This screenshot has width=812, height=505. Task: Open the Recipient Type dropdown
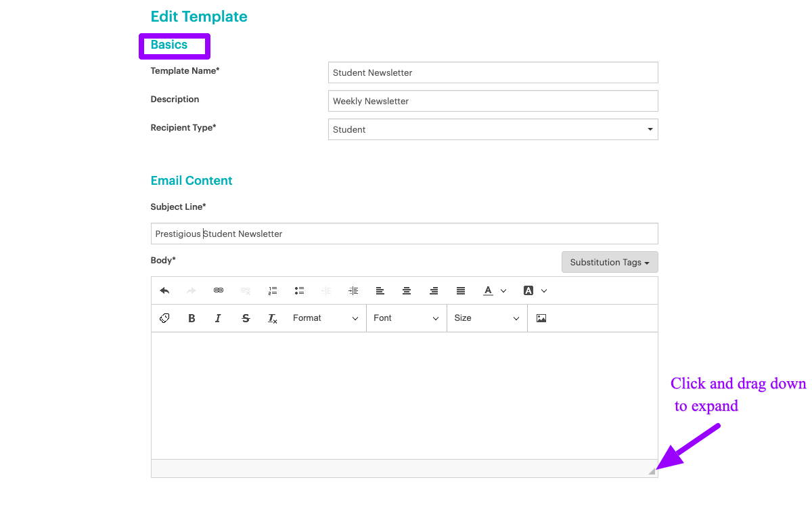pos(493,129)
